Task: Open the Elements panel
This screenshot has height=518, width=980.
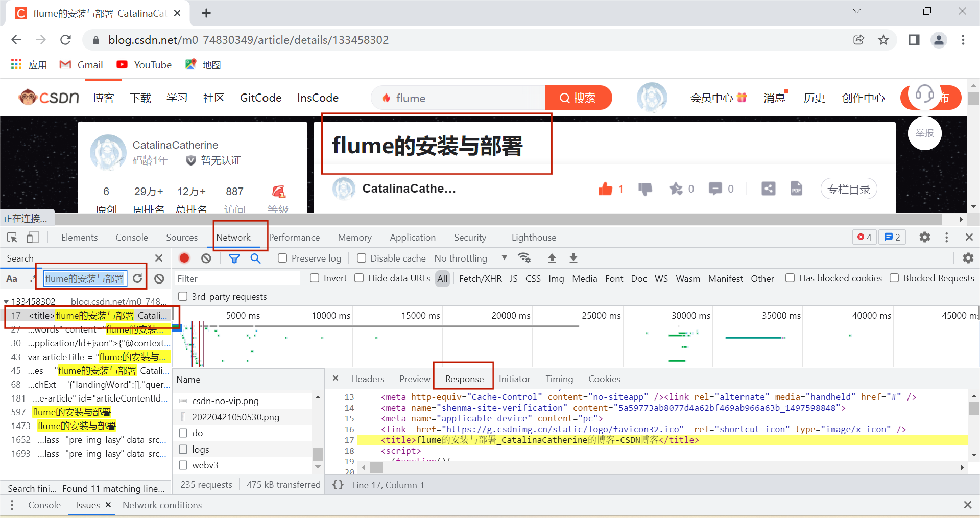Action: (x=79, y=237)
